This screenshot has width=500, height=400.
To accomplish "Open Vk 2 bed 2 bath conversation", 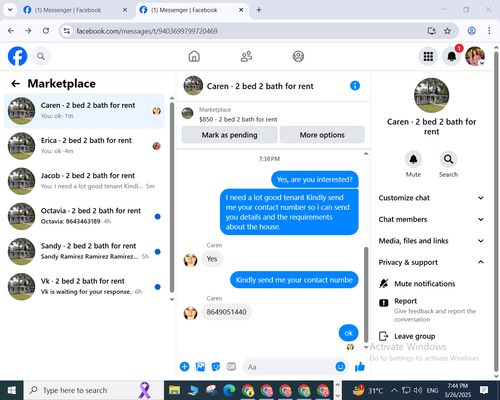I will click(84, 286).
